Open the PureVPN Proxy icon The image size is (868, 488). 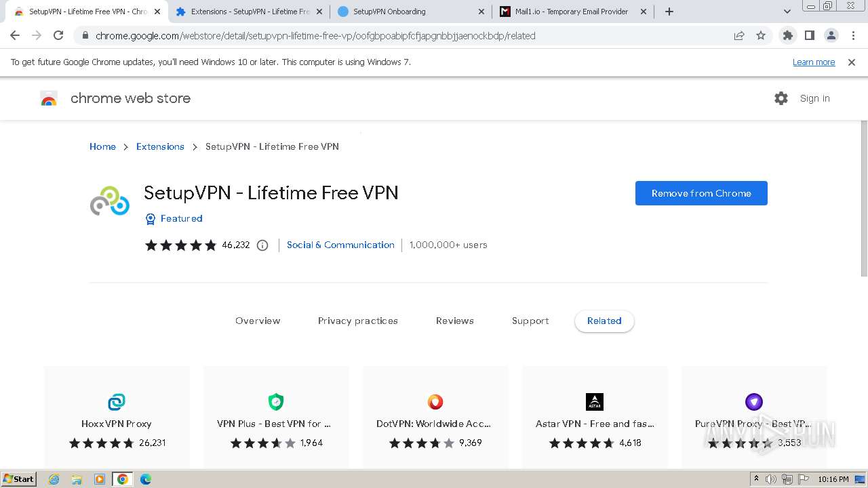754,402
